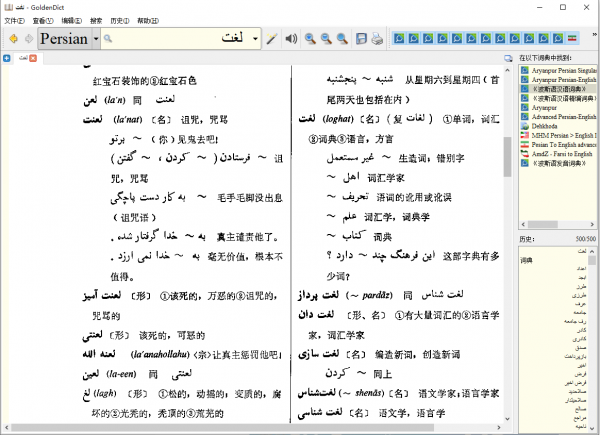
Task: Click the GoldenDict book icon in the title bar
Action: (x=8, y=7)
